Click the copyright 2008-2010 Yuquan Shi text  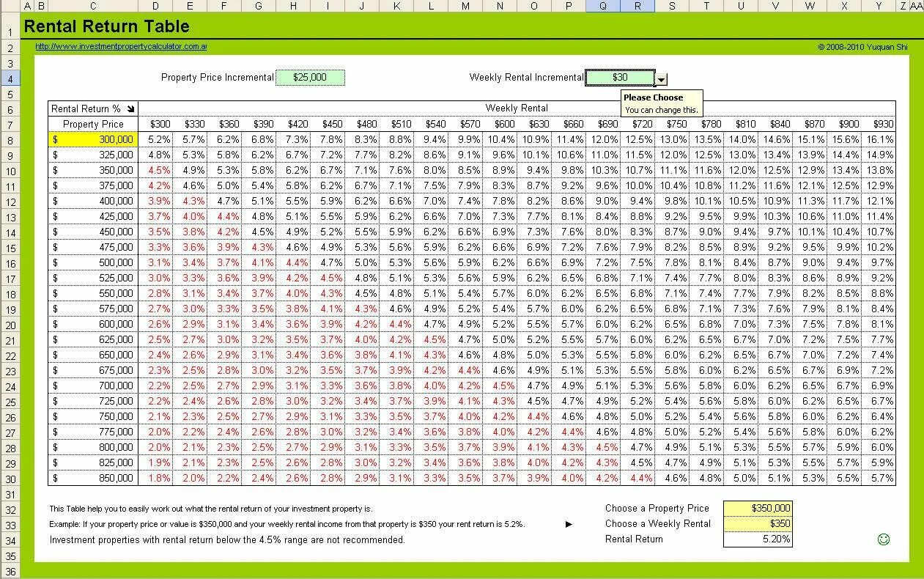pyautogui.click(x=862, y=47)
